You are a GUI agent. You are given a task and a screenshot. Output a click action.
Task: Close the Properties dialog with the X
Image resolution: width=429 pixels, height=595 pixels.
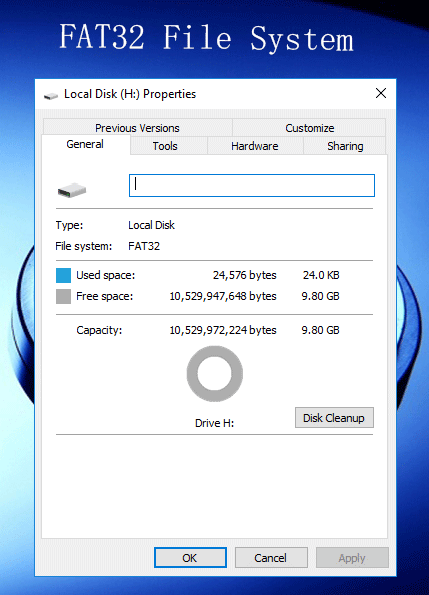381,93
